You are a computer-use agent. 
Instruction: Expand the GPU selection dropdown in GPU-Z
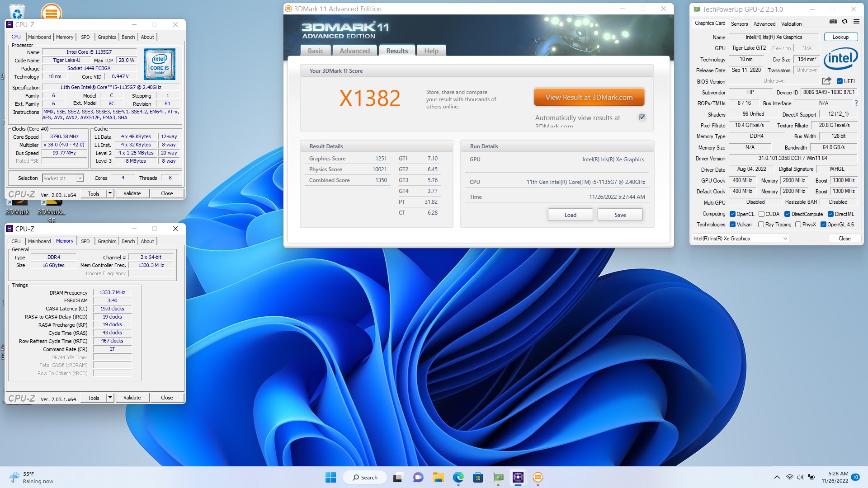pos(741,239)
